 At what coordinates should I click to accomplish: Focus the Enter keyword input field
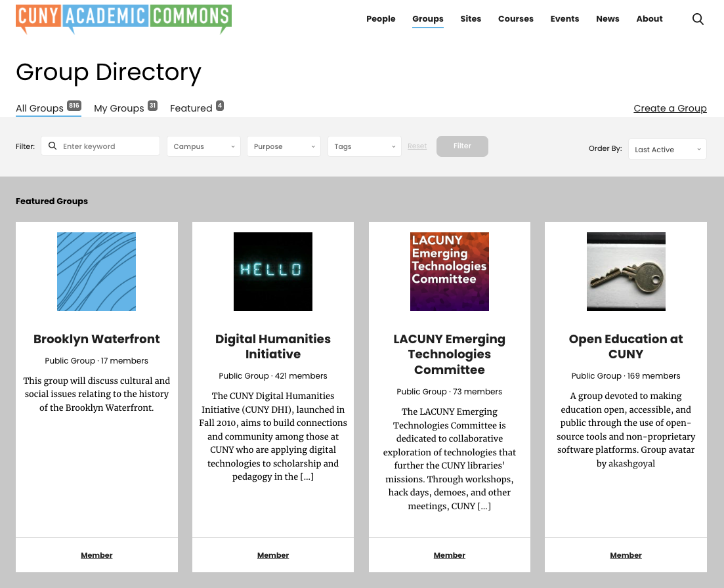pyautogui.click(x=100, y=146)
